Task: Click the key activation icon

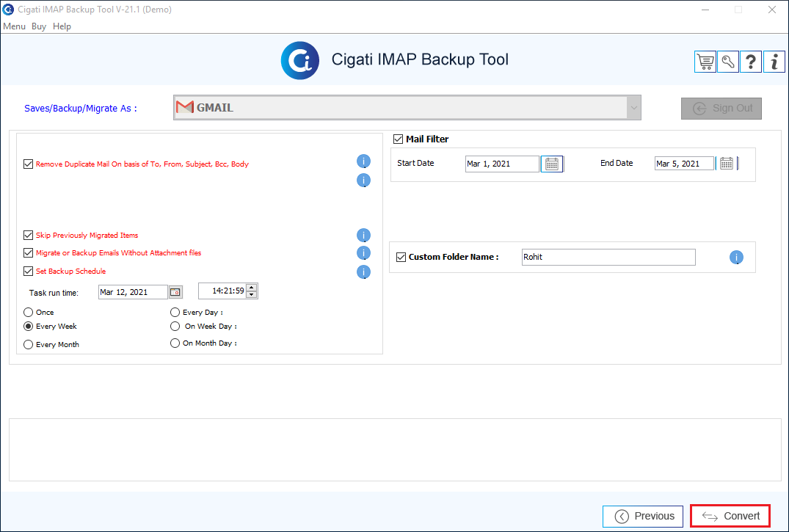Action: 728,62
